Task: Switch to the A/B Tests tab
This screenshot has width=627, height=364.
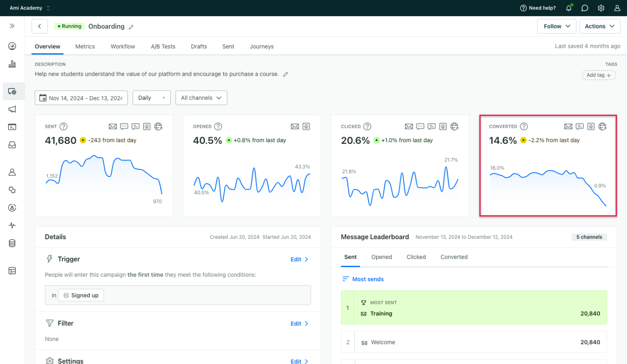Action: [163, 47]
